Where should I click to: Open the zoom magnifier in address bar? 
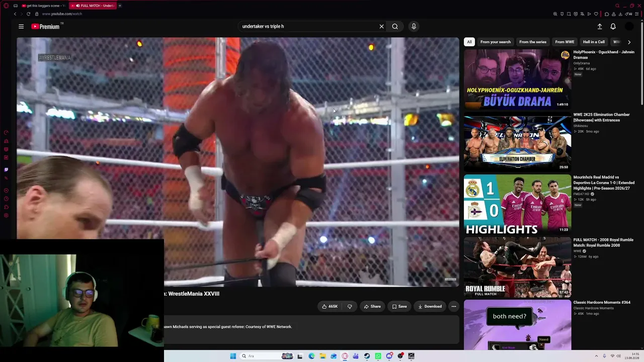(555, 14)
